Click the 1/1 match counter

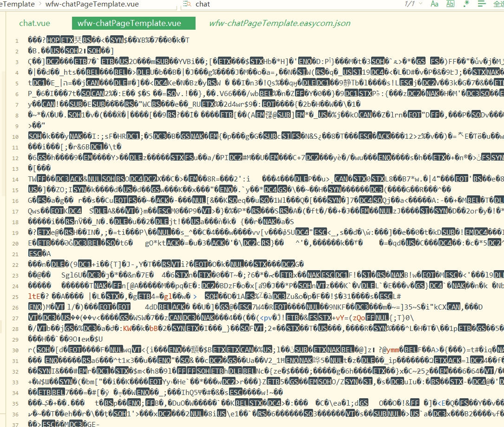tap(410, 4)
